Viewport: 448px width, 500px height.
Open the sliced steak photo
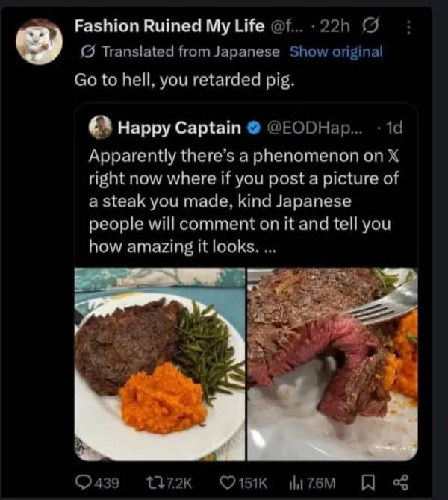[x=332, y=363]
